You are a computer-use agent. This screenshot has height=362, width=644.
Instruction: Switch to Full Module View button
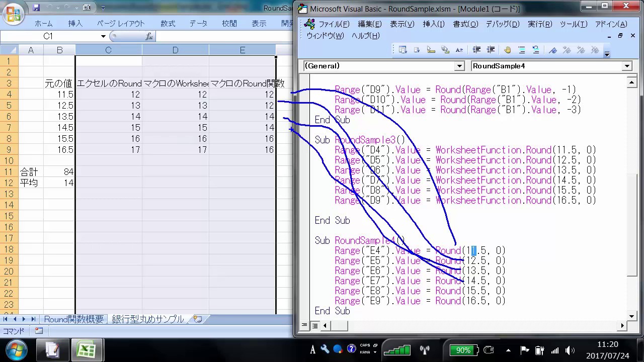314,326
